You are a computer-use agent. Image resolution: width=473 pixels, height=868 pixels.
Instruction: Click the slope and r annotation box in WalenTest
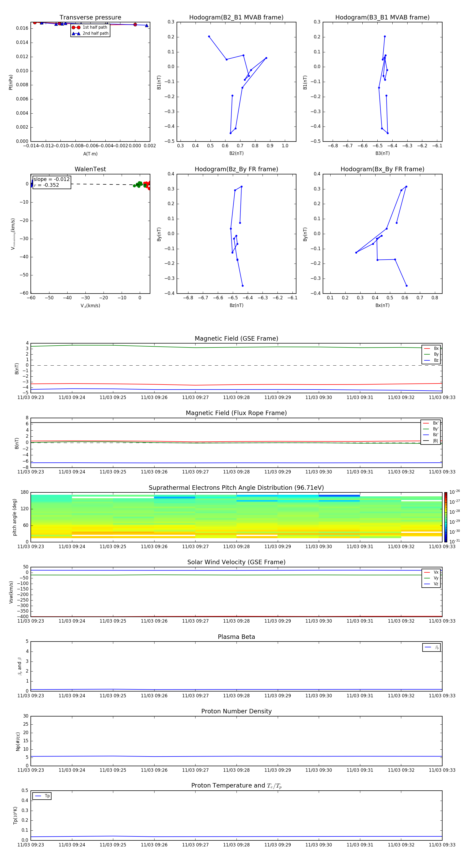[x=52, y=182]
